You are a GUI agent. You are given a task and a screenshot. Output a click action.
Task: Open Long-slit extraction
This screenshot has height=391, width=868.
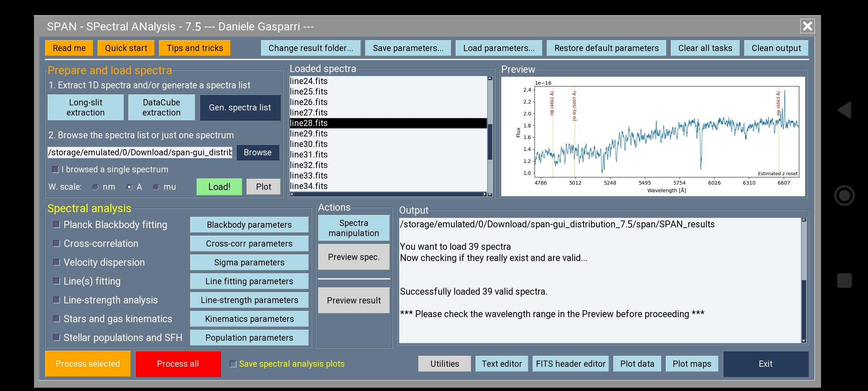[x=86, y=108]
